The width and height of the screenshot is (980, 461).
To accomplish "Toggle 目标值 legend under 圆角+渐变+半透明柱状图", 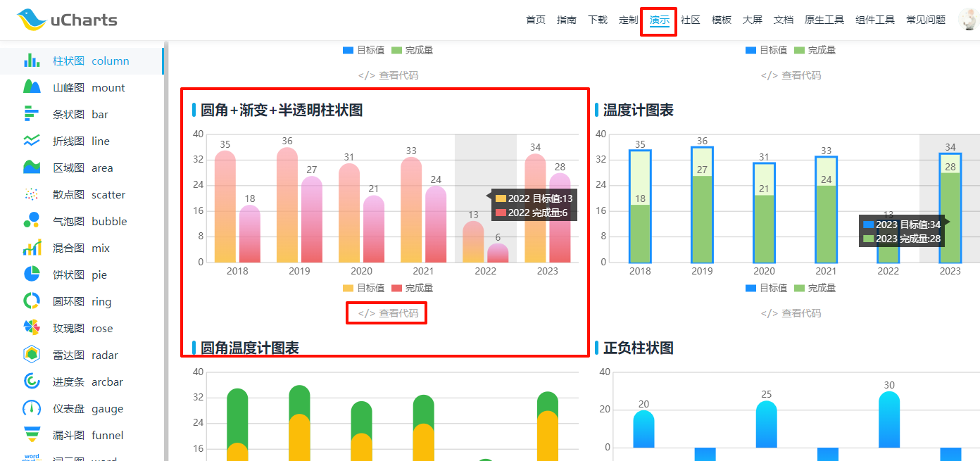I will coord(364,288).
